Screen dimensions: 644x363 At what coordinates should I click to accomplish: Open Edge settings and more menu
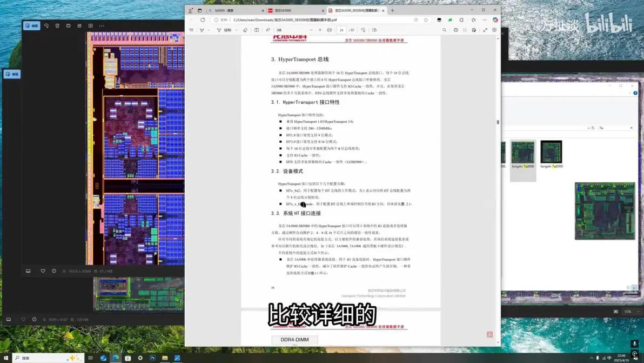click(485, 19)
